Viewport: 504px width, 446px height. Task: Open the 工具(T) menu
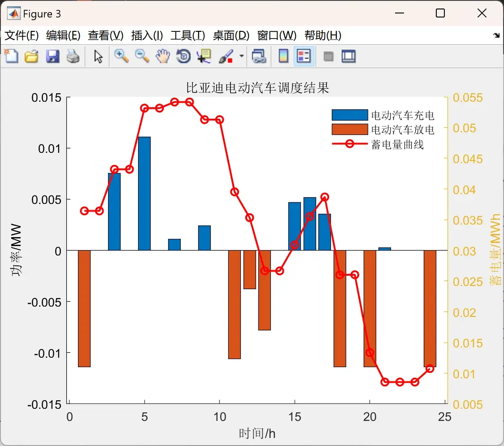point(188,35)
